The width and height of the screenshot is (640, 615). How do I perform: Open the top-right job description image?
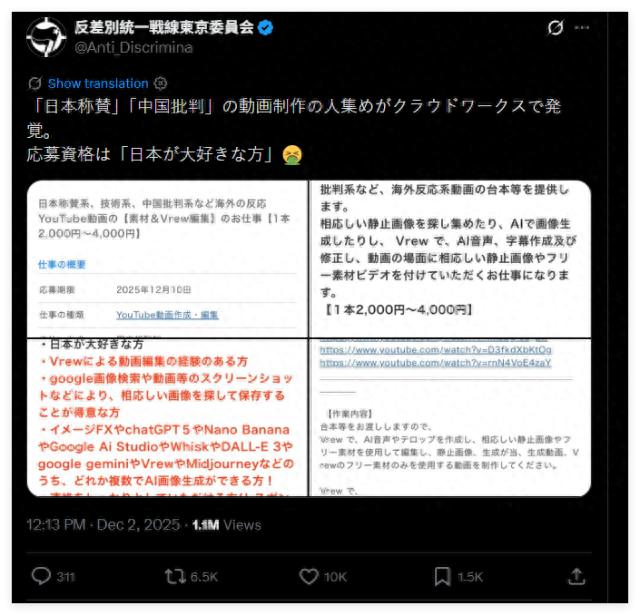(x=450, y=259)
